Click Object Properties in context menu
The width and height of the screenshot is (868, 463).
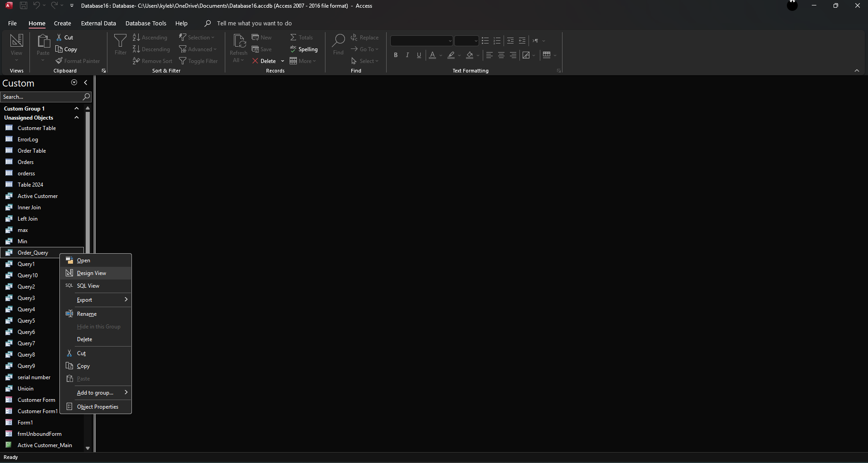pyautogui.click(x=96, y=406)
